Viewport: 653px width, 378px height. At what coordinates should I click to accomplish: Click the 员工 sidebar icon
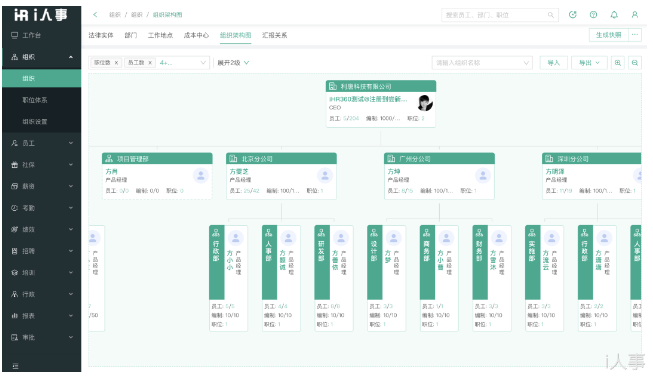[15, 143]
